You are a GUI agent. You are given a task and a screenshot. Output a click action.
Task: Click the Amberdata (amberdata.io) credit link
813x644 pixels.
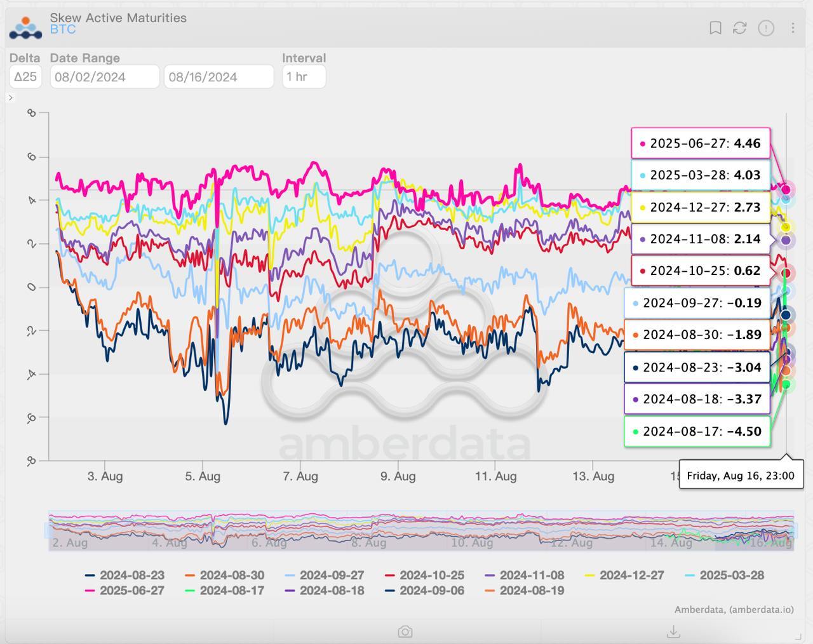(x=734, y=610)
